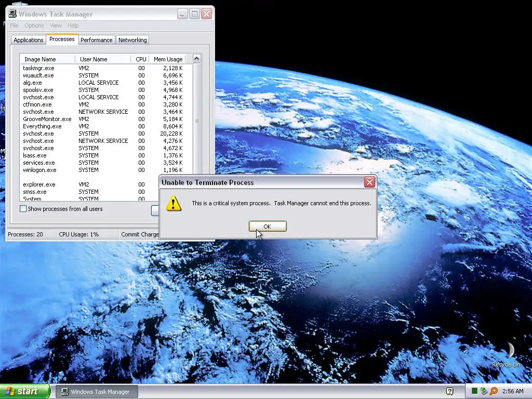Click the Safely Remove Hardware tray icon

coord(484,392)
